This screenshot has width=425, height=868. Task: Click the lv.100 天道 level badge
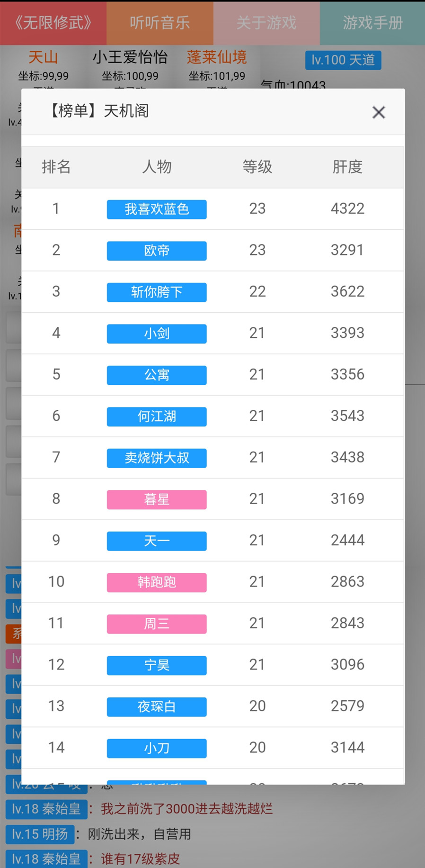tap(343, 60)
